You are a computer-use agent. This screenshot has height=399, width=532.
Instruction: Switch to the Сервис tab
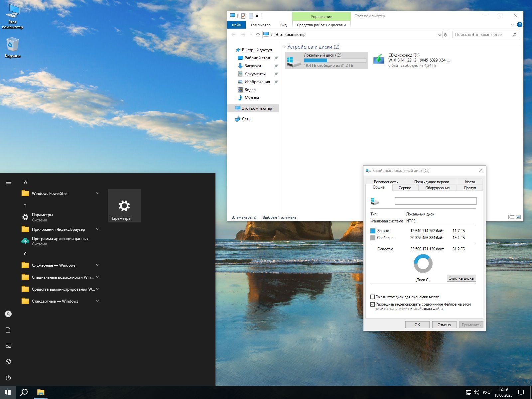(x=405, y=188)
